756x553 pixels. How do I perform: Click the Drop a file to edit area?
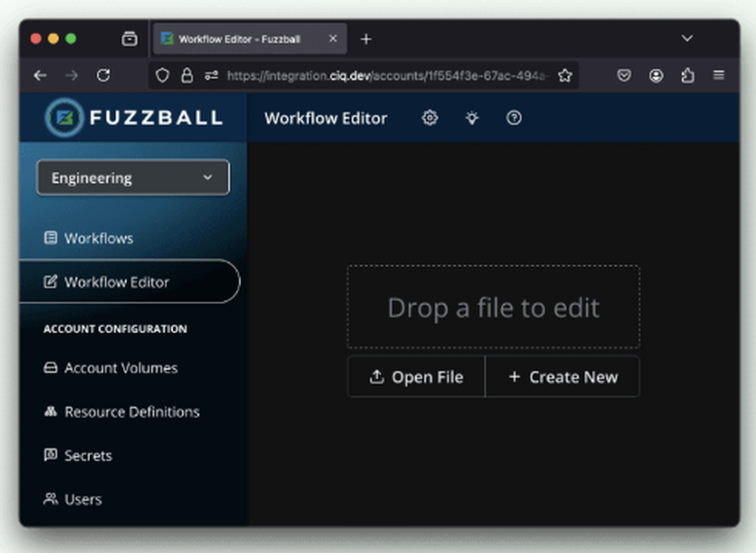pyautogui.click(x=494, y=307)
